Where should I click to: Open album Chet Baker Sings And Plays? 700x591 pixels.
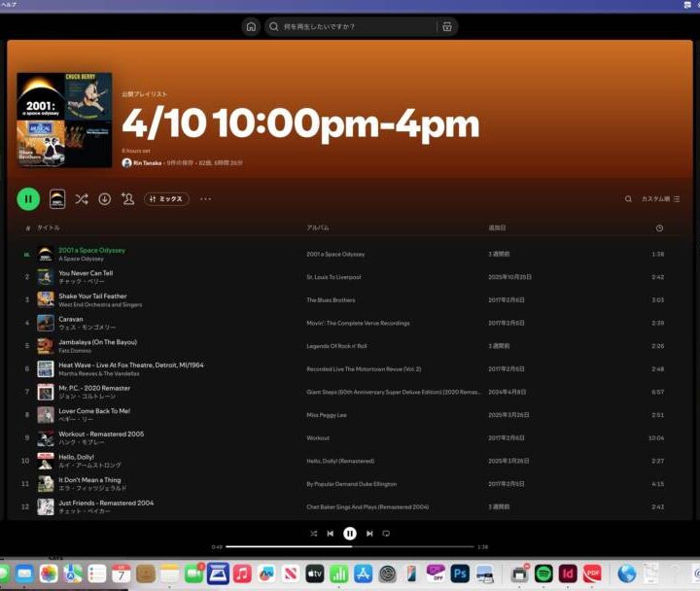pos(367,507)
